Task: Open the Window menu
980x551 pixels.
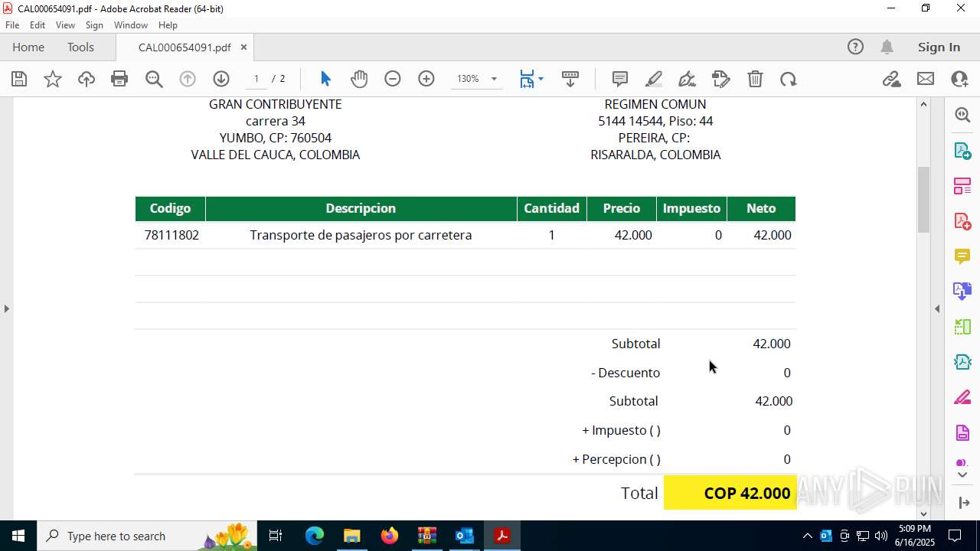Action: tap(131, 25)
